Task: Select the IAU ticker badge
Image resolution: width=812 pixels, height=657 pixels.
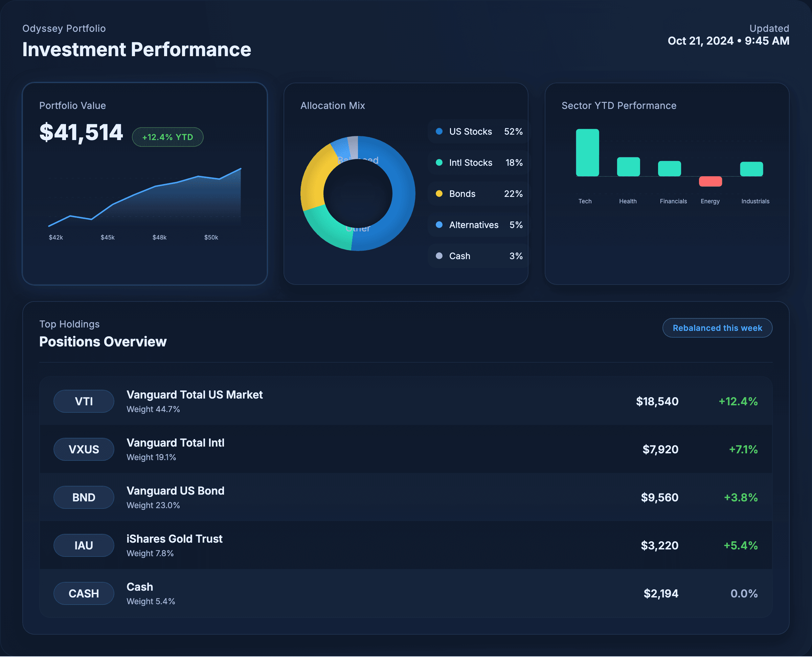Action: (x=84, y=545)
